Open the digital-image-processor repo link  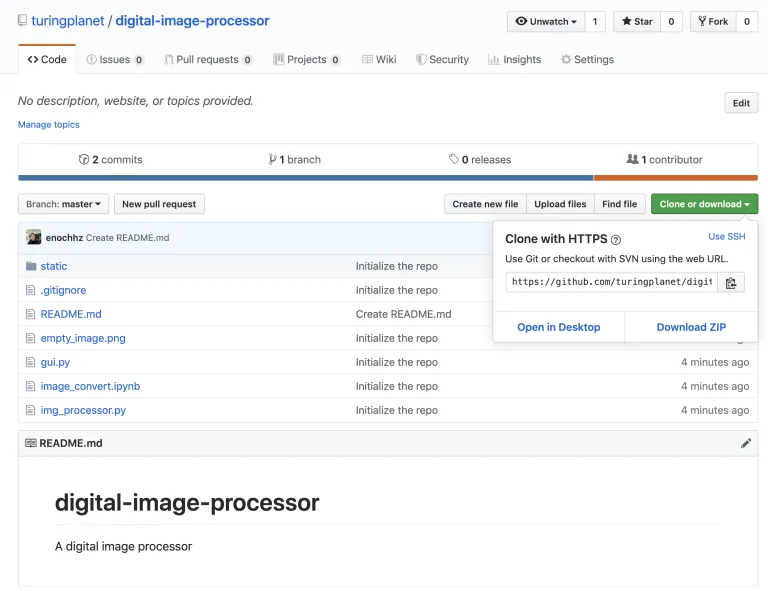(192, 21)
